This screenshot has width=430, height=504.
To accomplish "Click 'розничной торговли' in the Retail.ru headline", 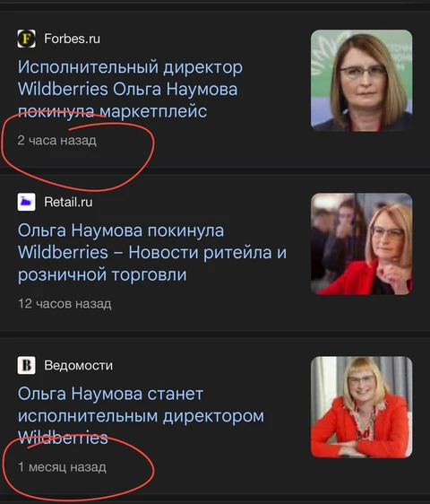I will point(102,274).
